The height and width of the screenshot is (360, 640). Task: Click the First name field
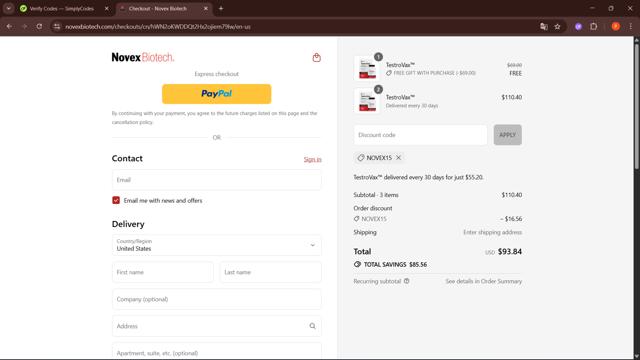tap(162, 272)
